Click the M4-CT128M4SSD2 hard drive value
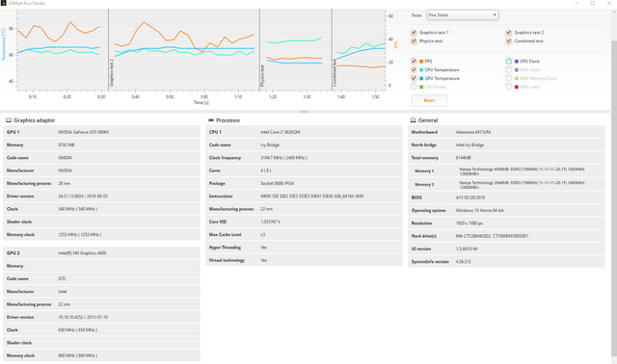 tap(493, 236)
